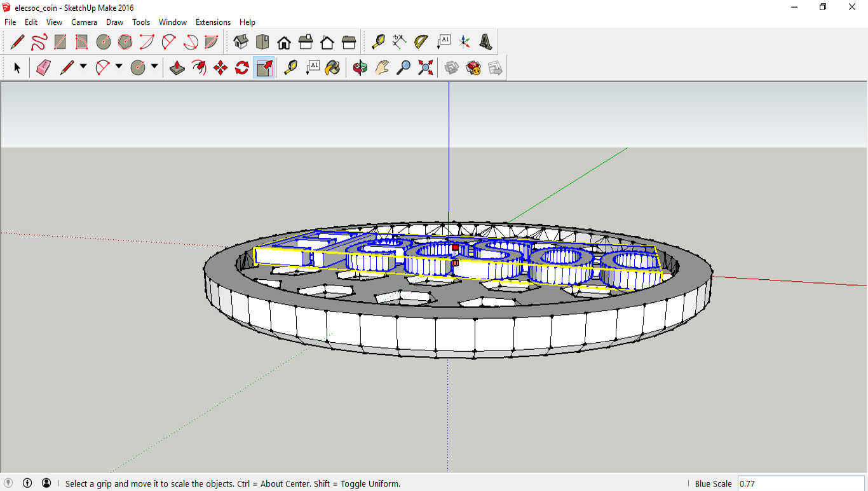Open the 3D Warehouse
The image size is (868, 491).
(x=452, y=67)
